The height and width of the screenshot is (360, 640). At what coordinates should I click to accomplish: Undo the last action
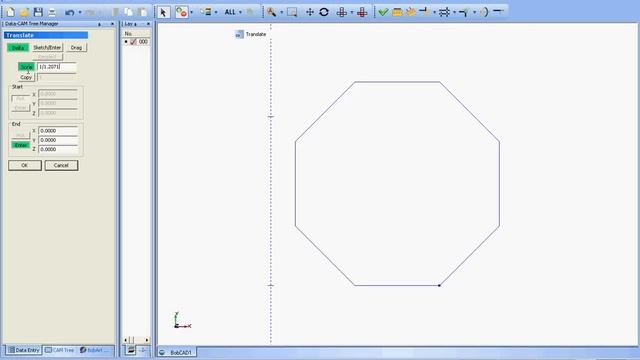70,12
